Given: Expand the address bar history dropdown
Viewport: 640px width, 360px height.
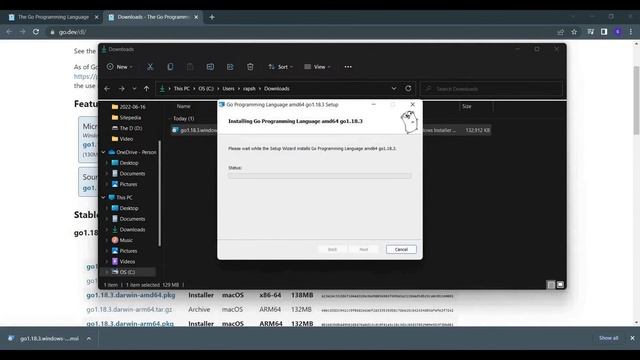Looking at the screenshot, I should pos(394,89).
